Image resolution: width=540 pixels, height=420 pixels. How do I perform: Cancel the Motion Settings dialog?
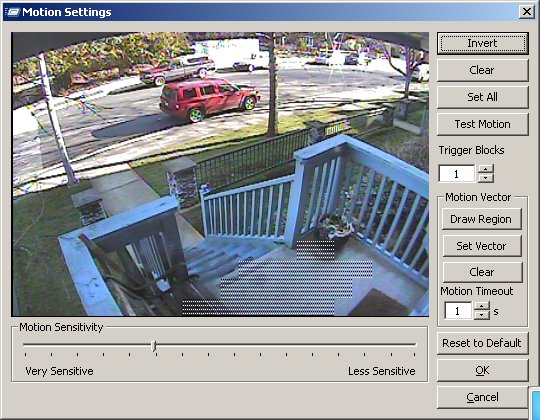coord(482,397)
